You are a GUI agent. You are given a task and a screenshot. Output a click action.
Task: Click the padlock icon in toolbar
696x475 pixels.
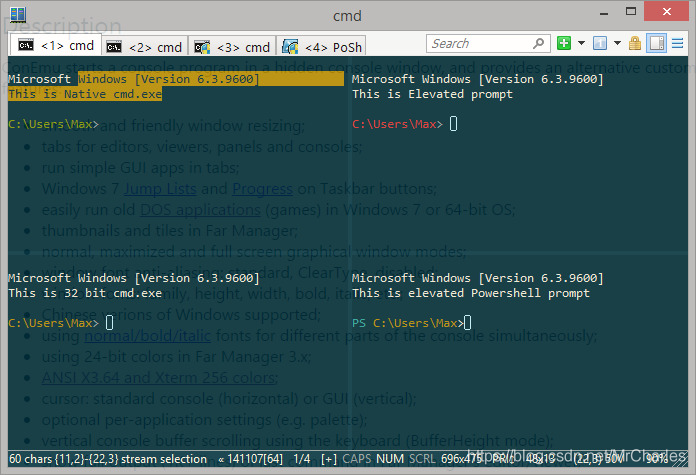(635, 43)
